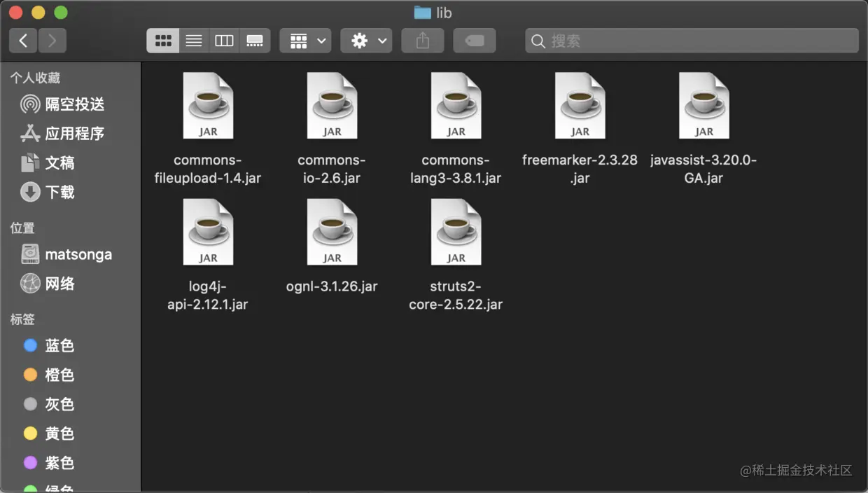The height and width of the screenshot is (493, 868).
Task: Select freemarker-2.3.28.jar icon
Action: pos(580,106)
